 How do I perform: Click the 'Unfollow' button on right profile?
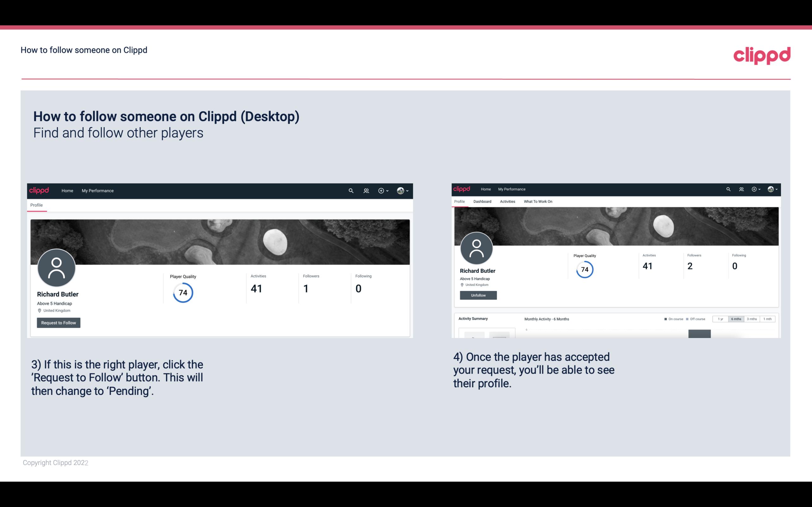(x=478, y=295)
